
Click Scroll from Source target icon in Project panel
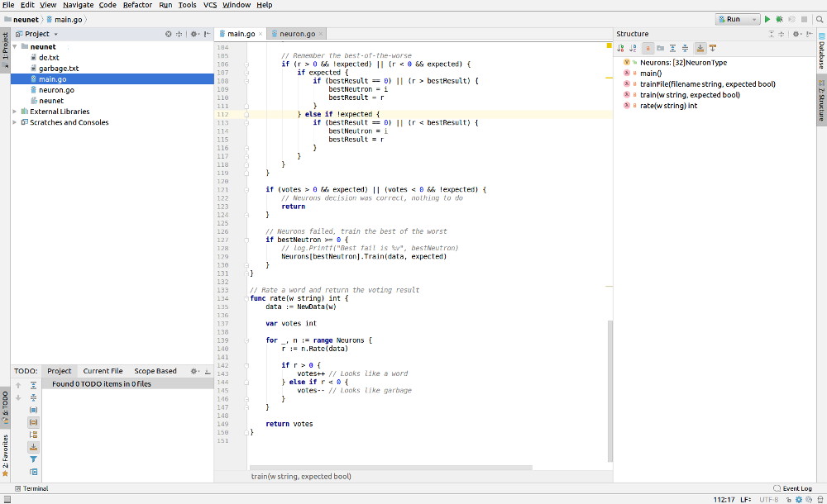point(169,34)
